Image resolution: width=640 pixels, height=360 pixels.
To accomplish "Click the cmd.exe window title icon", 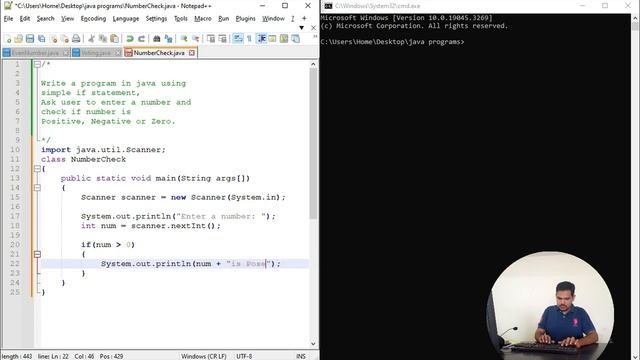I will tap(328, 6).
